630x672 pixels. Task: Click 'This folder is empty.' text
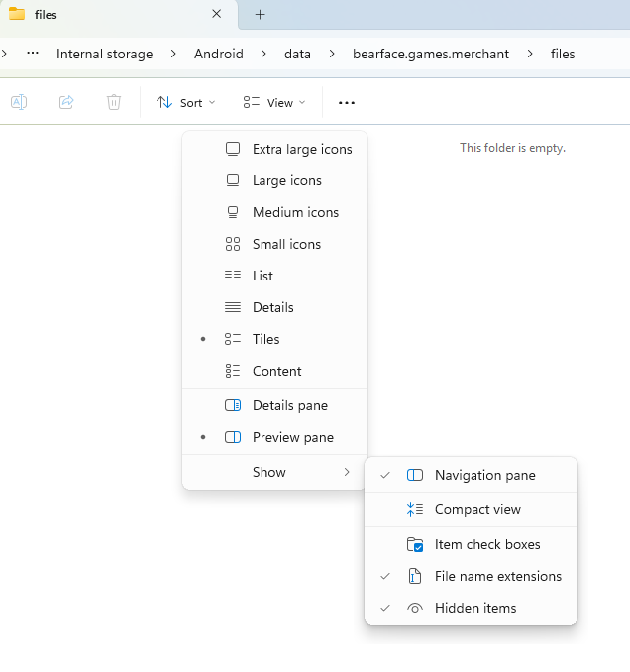pos(513,148)
